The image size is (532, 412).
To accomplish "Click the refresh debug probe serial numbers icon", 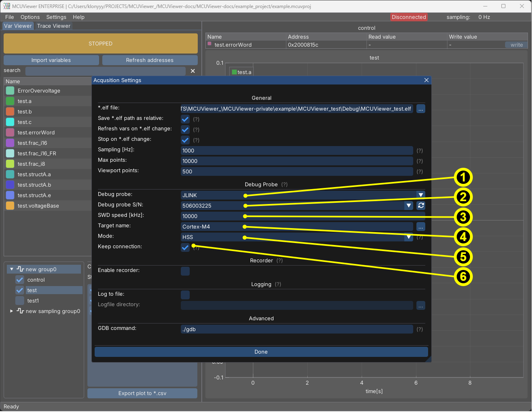I will tap(421, 206).
